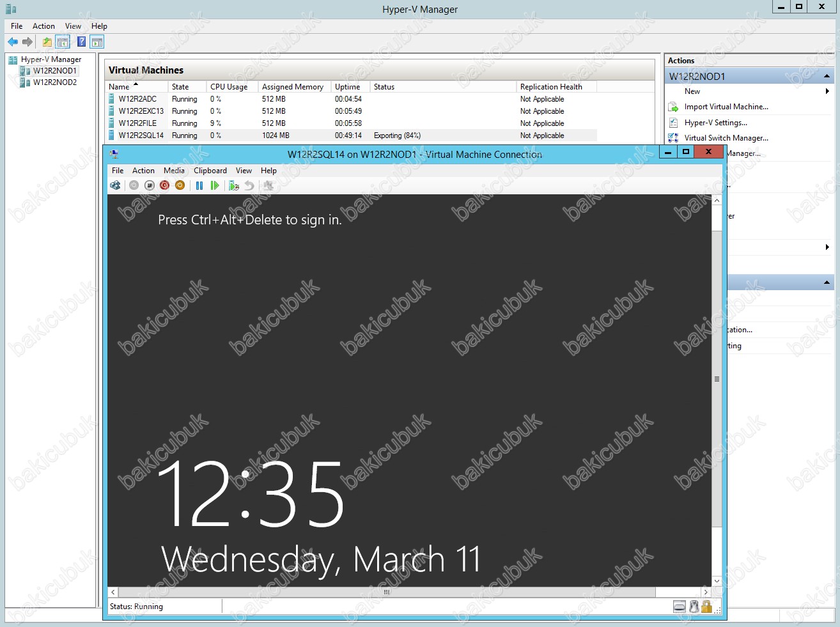Image resolution: width=840 pixels, height=627 pixels.
Task: Collapse the lower Actions section header arrow
Action: [x=827, y=282]
